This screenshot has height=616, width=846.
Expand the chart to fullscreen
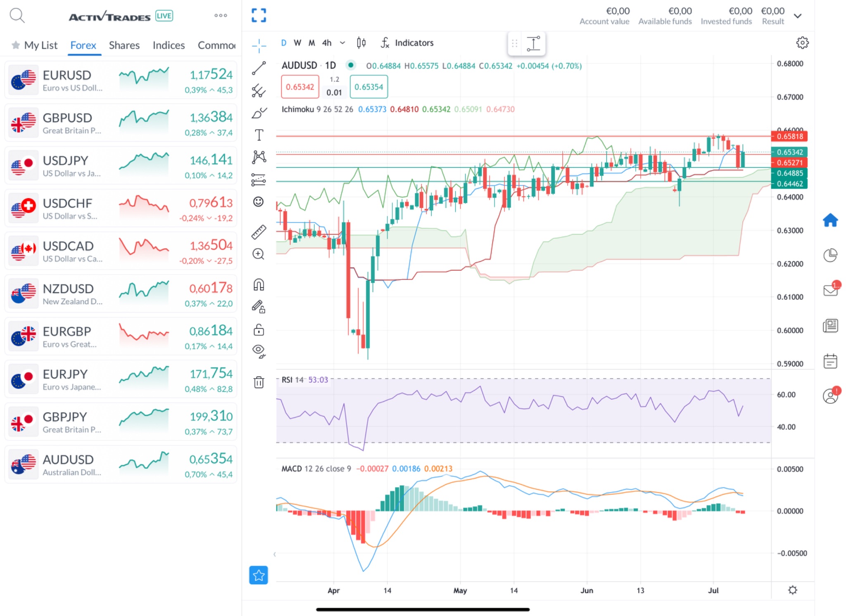click(259, 15)
